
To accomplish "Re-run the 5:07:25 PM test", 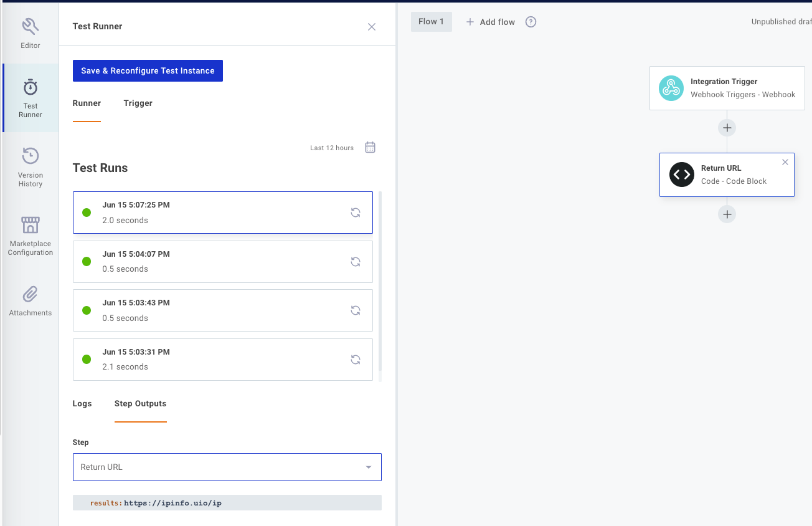I will click(356, 213).
